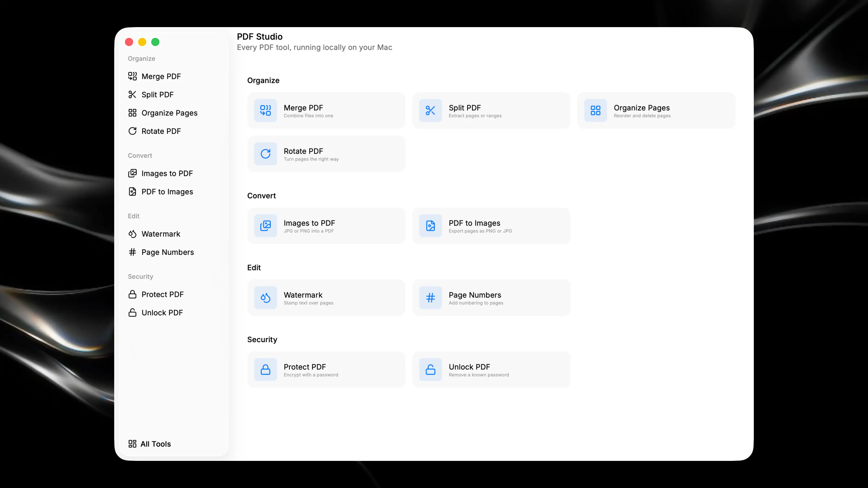The height and width of the screenshot is (488, 868).
Task: Click the closed lock icon beside Protect PDF in sidebar
Action: (x=132, y=294)
